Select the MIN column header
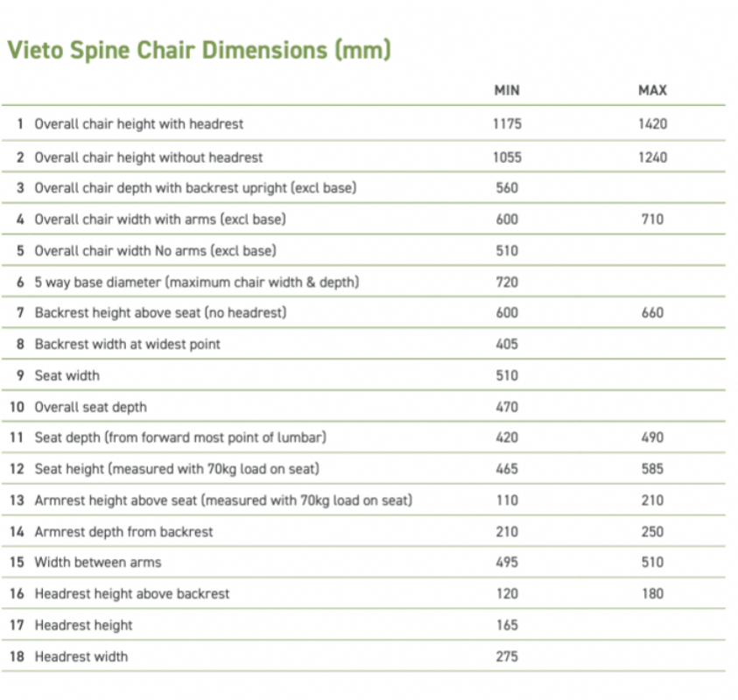The width and height of the screenshot is (738, 700). pyautogui.click(x=507, y=90)
